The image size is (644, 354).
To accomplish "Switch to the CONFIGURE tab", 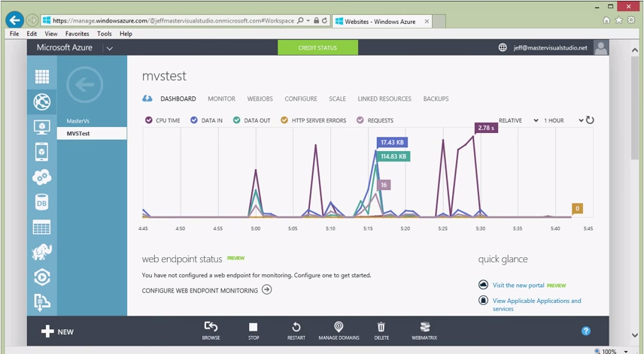I will (x=301, y=99).
